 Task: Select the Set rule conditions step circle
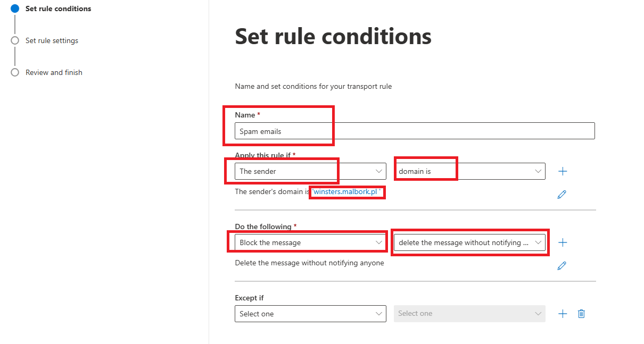(x=15, y=9)
